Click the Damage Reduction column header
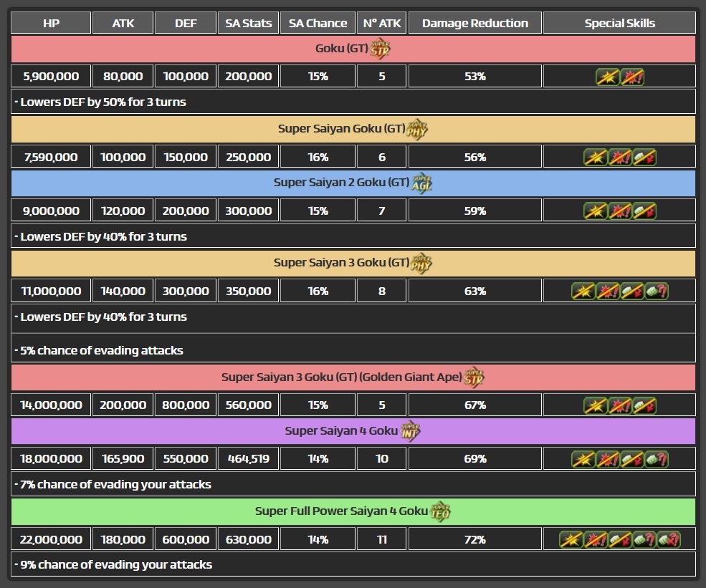Image resolution: width=706 pixels, height=588 pixels. pyautogui.click(x=475, y=23)
